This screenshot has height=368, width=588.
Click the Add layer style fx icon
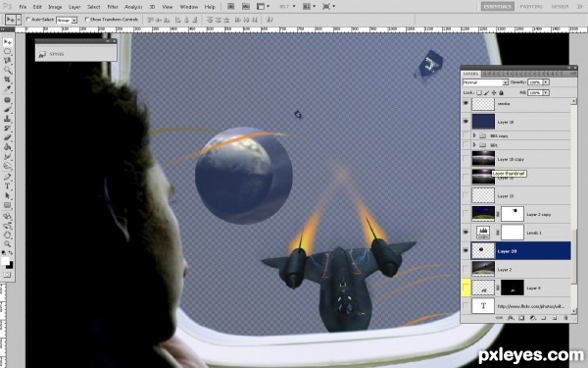coord(511,318)
